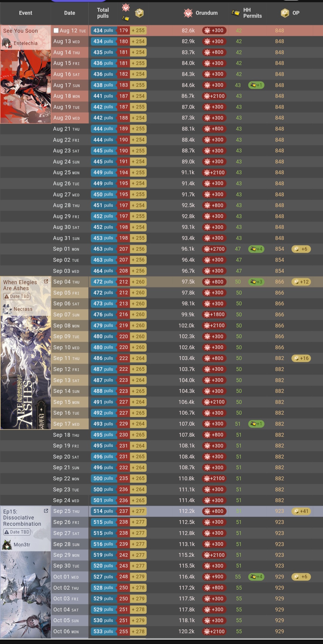Open the Ep15 Mon3tr banner art
This screenshot has width=323, height=644.
pyautogui.click(x=25, y=594)
